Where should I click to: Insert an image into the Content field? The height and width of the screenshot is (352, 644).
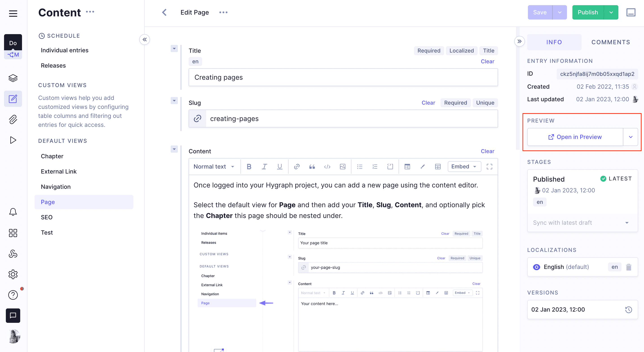(342, 167)
